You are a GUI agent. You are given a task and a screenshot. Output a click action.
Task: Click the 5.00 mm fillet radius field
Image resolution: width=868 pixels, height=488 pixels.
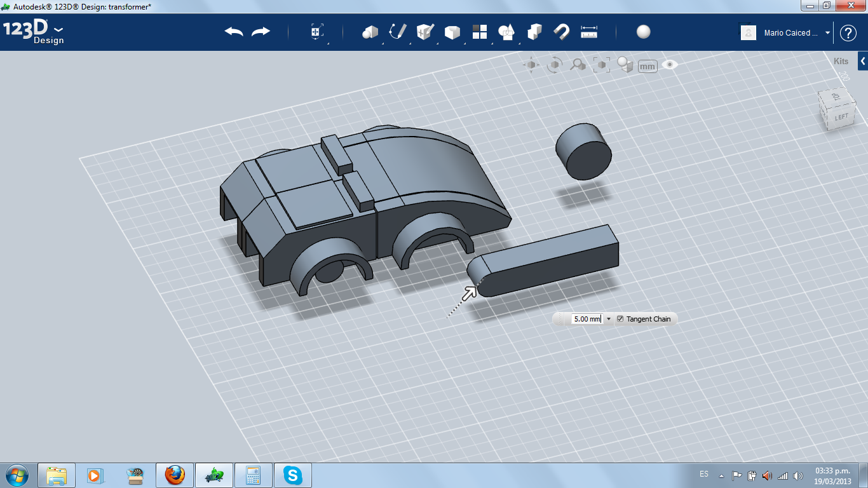(x=587, y=319)
